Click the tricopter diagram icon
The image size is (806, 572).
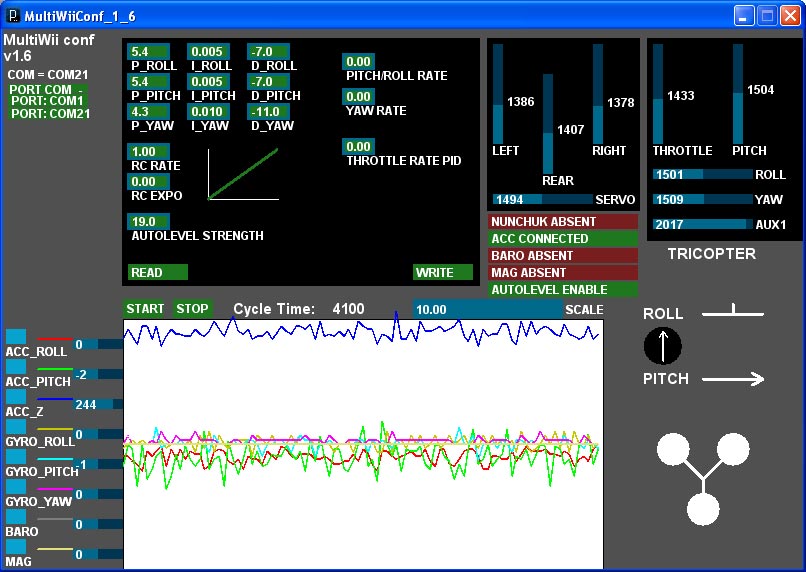[704, 479]
